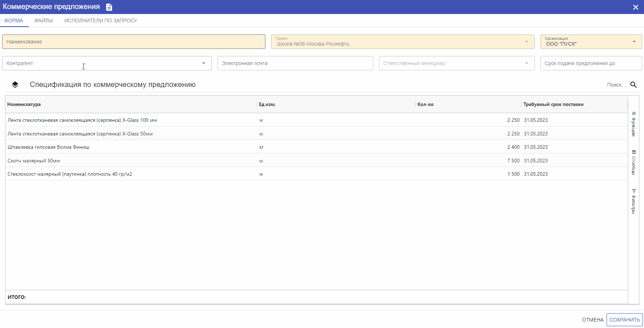Close the Коммерческие предложения dialog
Image resolution: width=644 pixels, height=328 pixels.
tap(636, 7)
